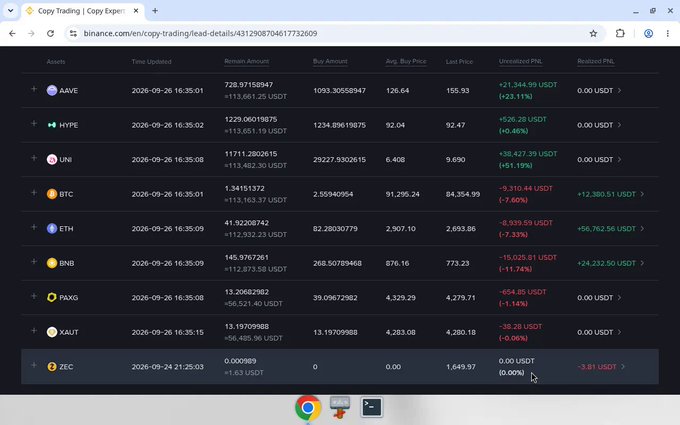Click the BTC coin icon
This screenshot has width=680, height=425.
pyautogui.click(x=52, y=194)
